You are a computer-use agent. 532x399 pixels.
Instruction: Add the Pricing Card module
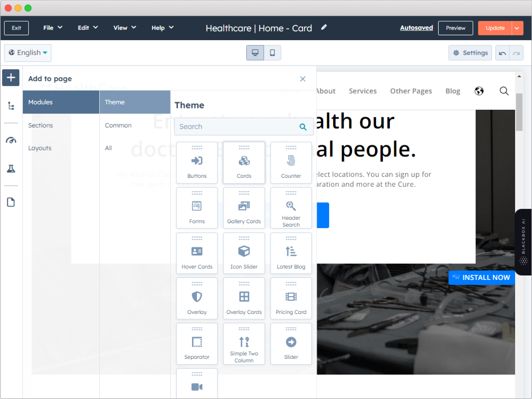pos(291,299)
